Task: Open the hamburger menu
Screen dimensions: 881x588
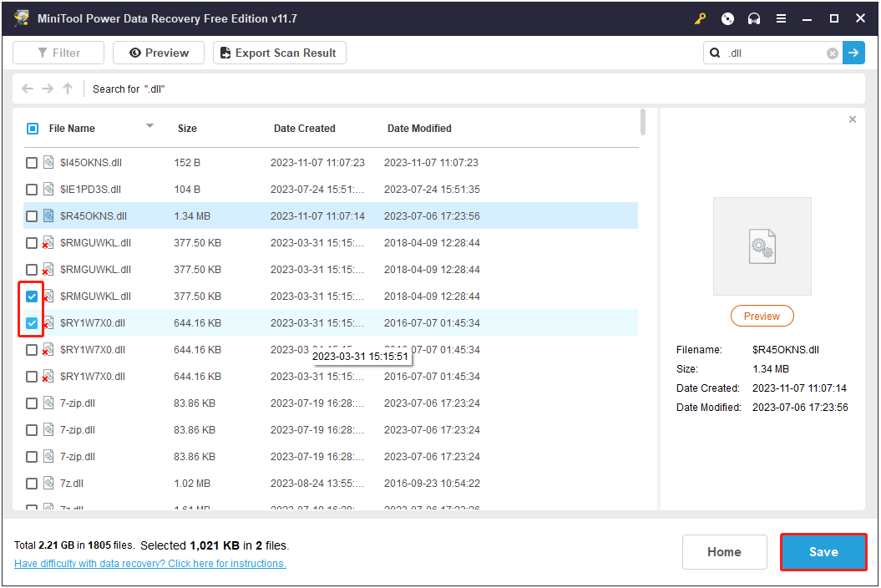Action: 781,18
